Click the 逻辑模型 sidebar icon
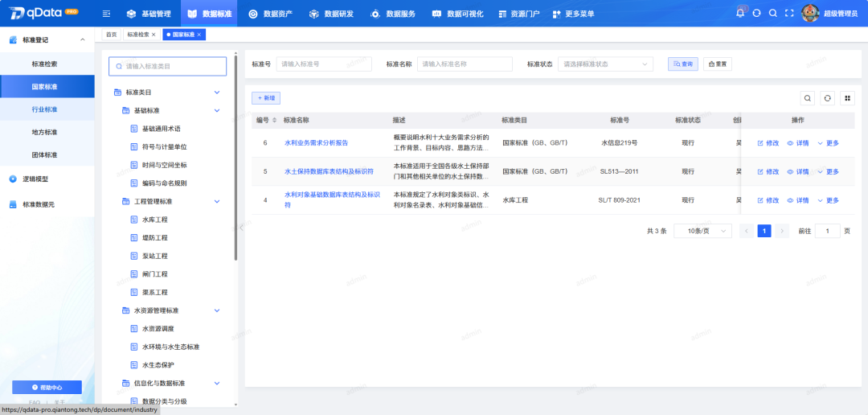The height and width of the screenshot is (415, 868). [13, 179]
